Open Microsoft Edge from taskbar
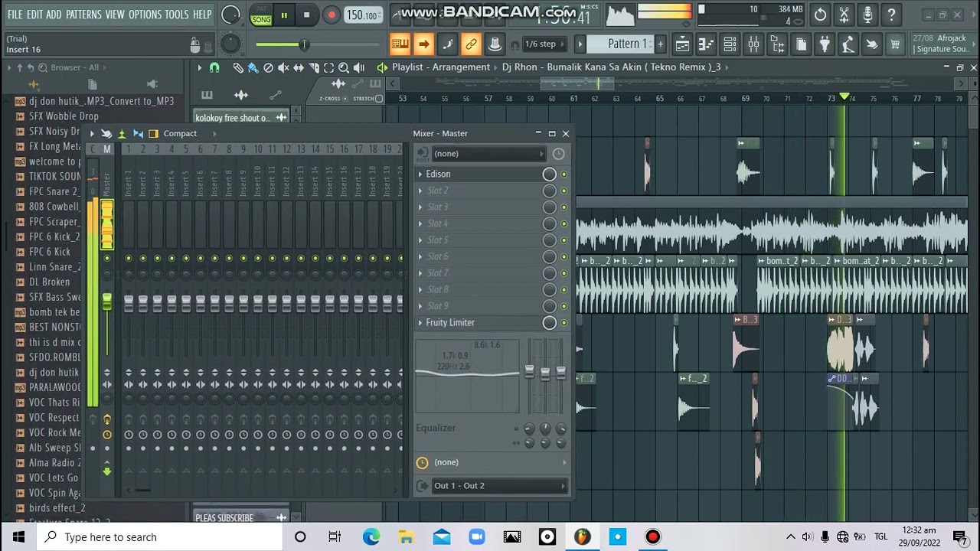This screenshot has height=551, width=980. coord(371,537)
